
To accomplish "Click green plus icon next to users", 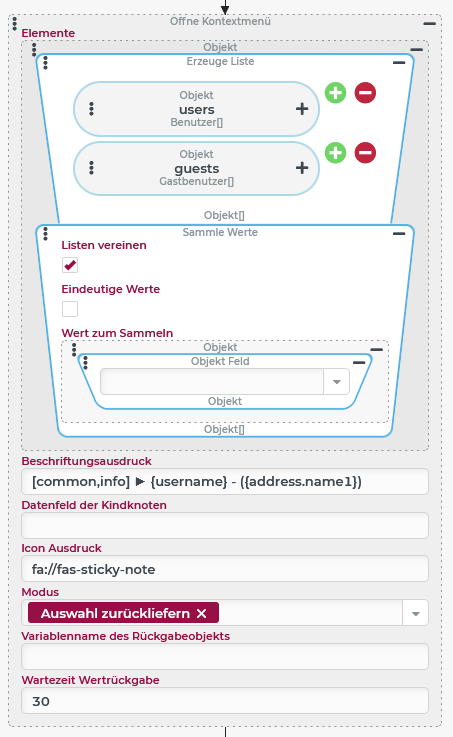I will [x=335, y=93].
